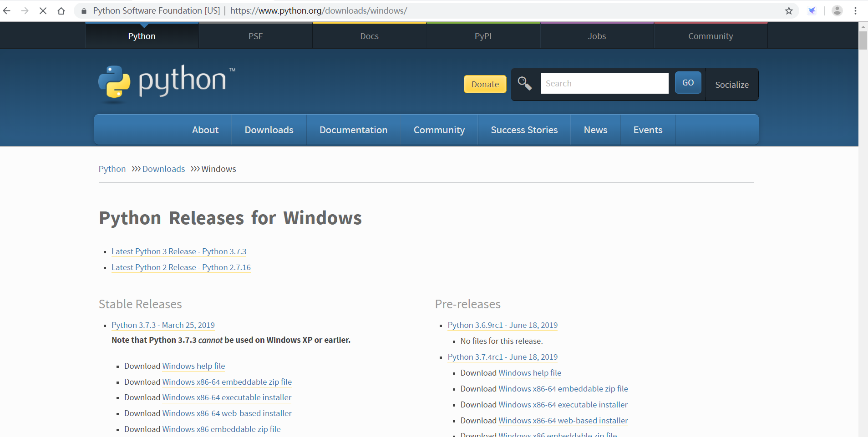The height and width of the screenshot is (437, 868).
Task: Download stable Windows x86-64 web-based installer
Action: click(x=227, y=413)
